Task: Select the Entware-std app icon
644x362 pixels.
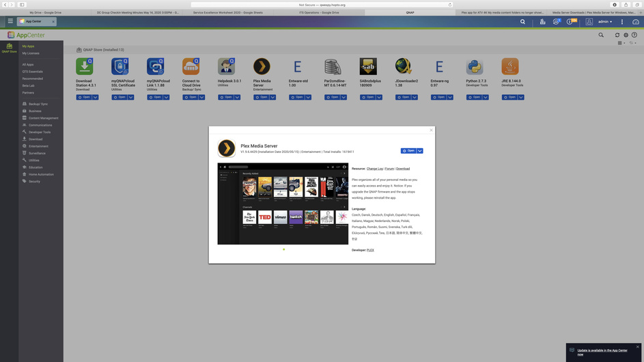Action: coord(297,66)
